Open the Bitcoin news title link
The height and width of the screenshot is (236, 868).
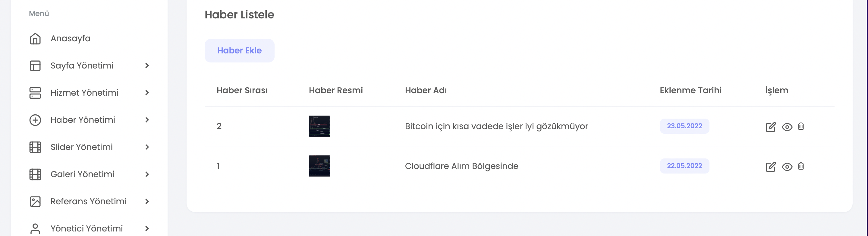(x=496, y=126)
